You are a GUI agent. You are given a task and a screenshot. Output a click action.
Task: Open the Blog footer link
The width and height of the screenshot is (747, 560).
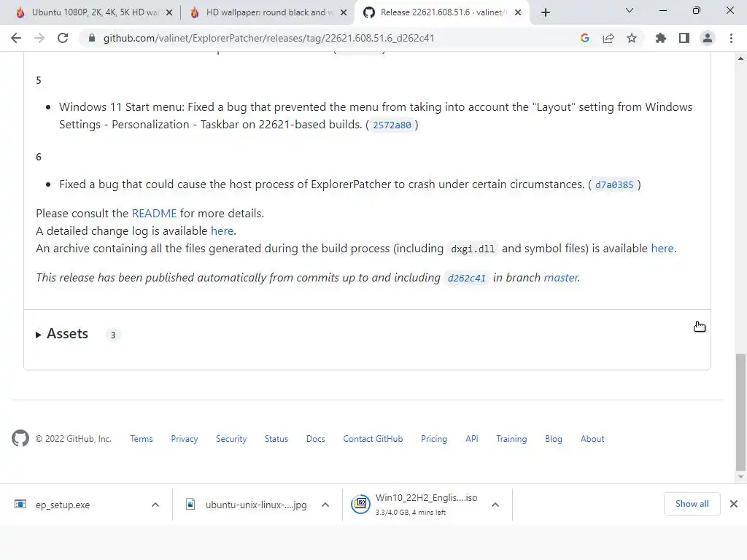(554, 438)
